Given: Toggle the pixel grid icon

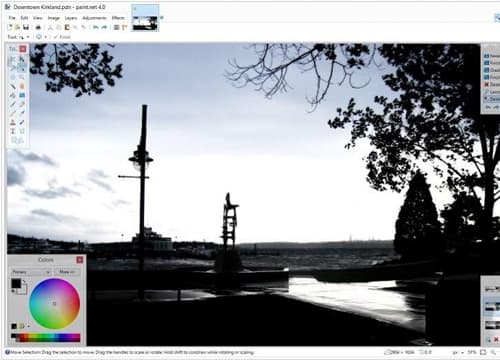Looking at the screenshot, I should pos(116,27).
